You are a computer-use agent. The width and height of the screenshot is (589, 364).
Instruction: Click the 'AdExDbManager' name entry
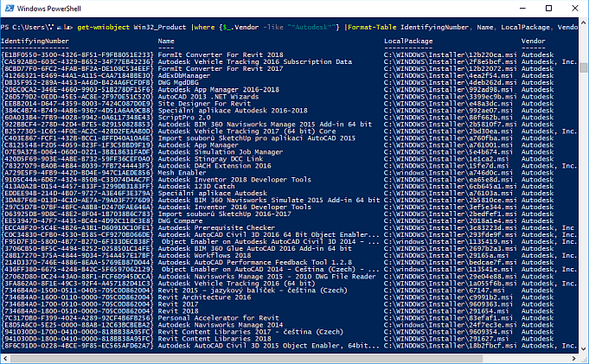click(x=184, y=75)
